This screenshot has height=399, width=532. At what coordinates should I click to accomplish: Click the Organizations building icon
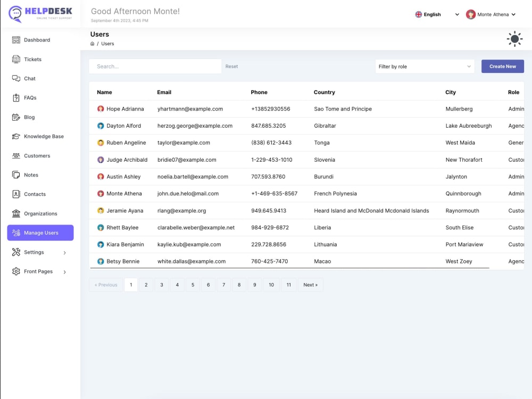pyautogui.click(x=16, y=213)
